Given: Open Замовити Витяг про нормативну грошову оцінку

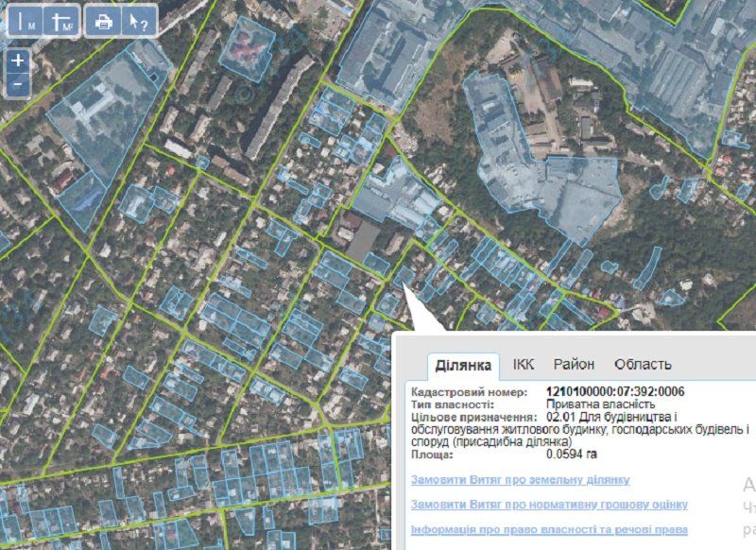Looking at the screenshot, I should tap(549, 505).
